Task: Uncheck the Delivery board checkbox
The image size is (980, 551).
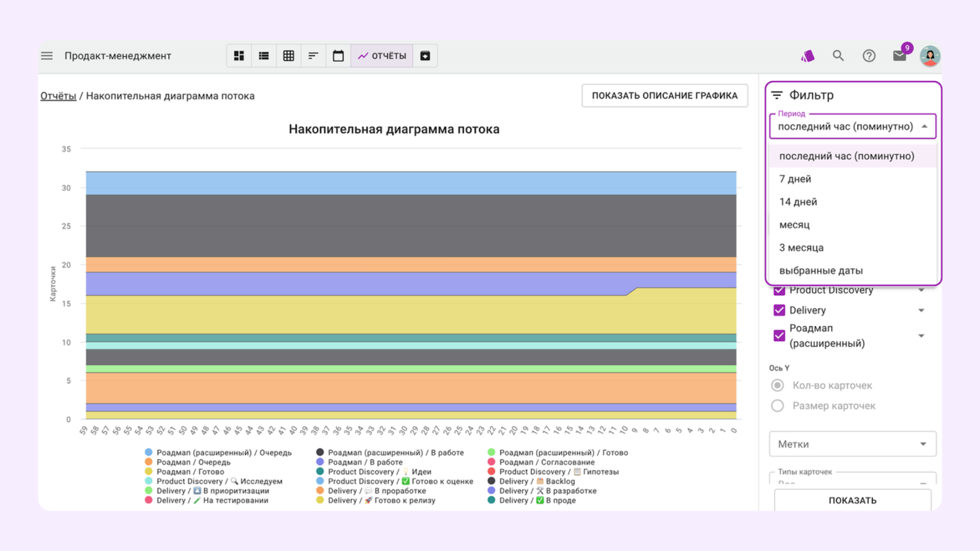Action: tap(779, 310)
